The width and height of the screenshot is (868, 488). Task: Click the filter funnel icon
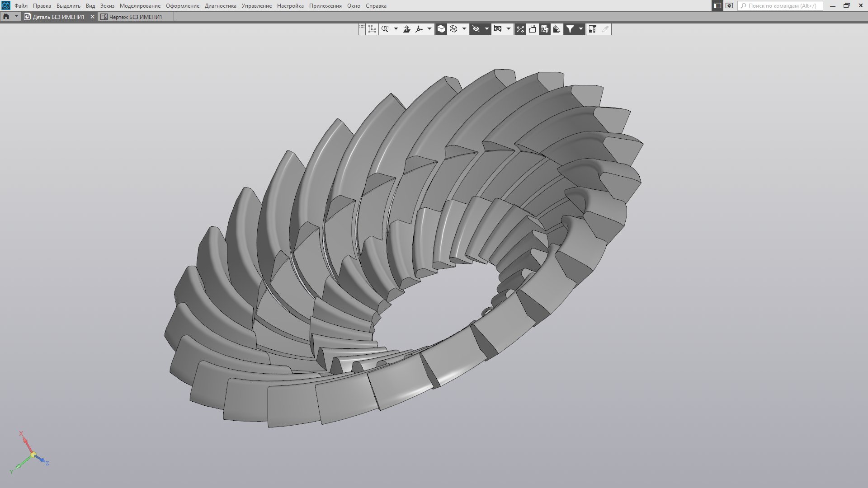point(570,29)
